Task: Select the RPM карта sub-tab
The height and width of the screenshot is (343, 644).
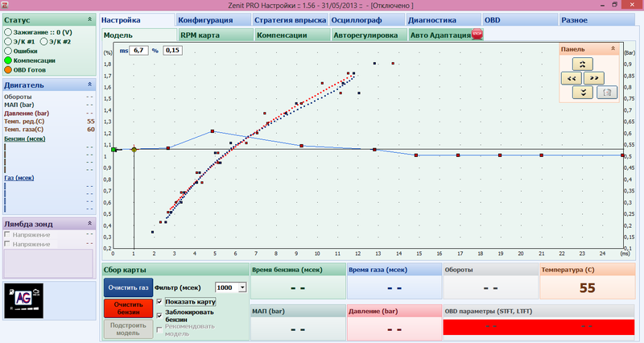Action: coord(216,35)
